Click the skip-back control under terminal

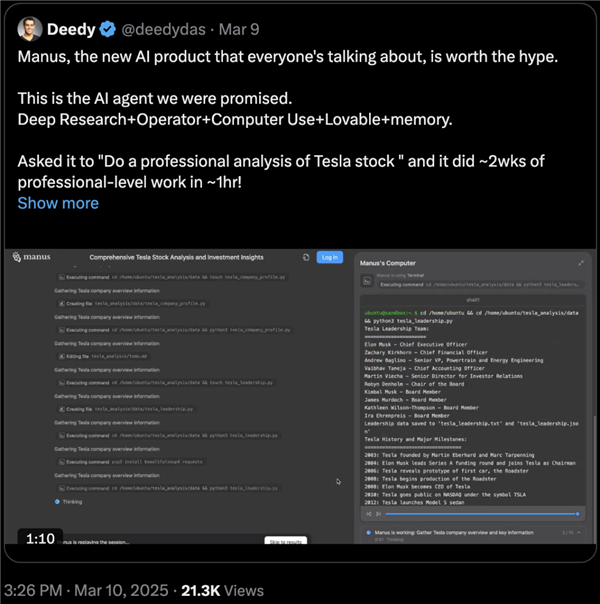point(369,513)
